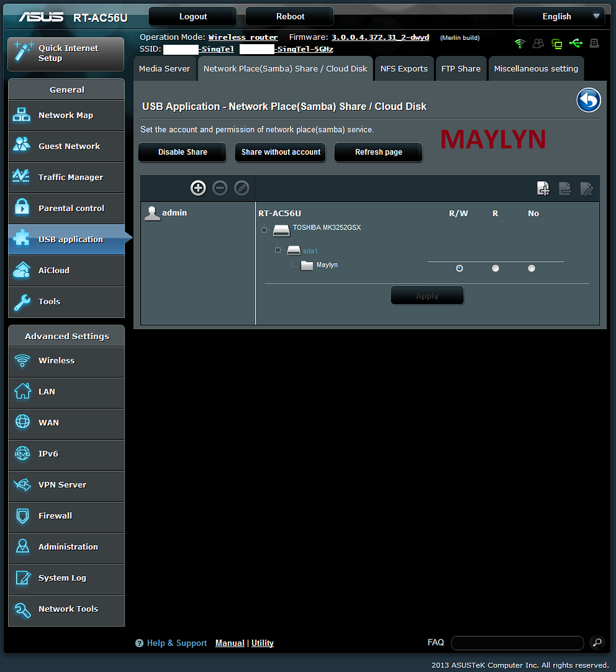Viewport: 616px width, 672px height.
Task: Switch to the Media Server tab
Action: [164, 68]
